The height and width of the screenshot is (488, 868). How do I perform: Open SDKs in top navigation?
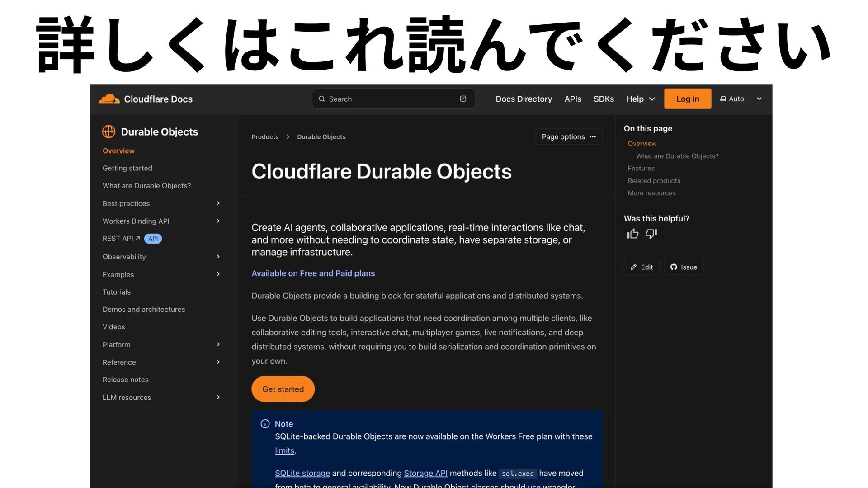pos(604,99)
